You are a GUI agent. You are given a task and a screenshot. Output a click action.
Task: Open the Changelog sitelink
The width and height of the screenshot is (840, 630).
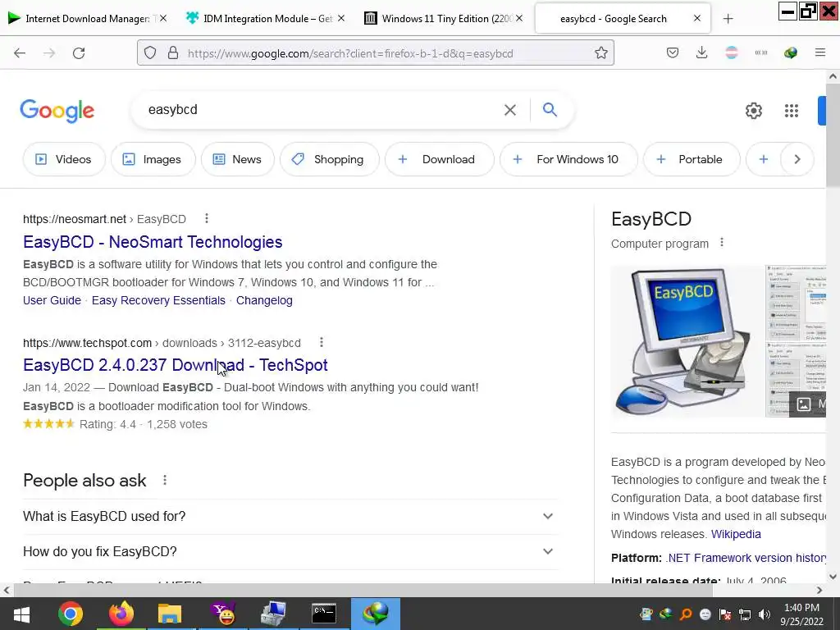pyautogui.click(x=264, y=300)
